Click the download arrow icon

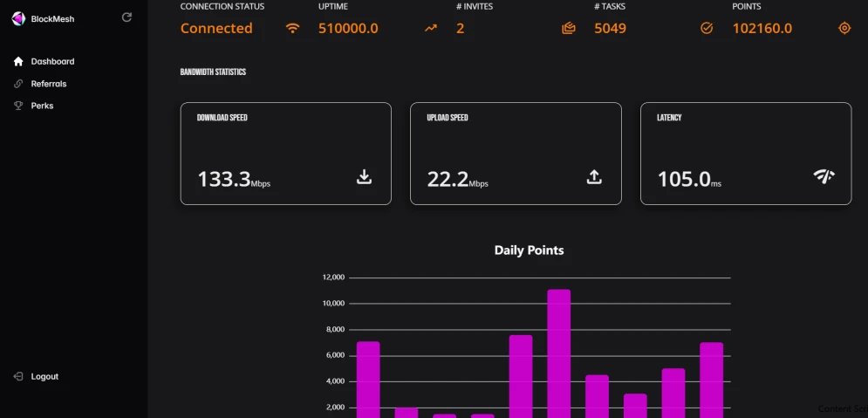364,177
